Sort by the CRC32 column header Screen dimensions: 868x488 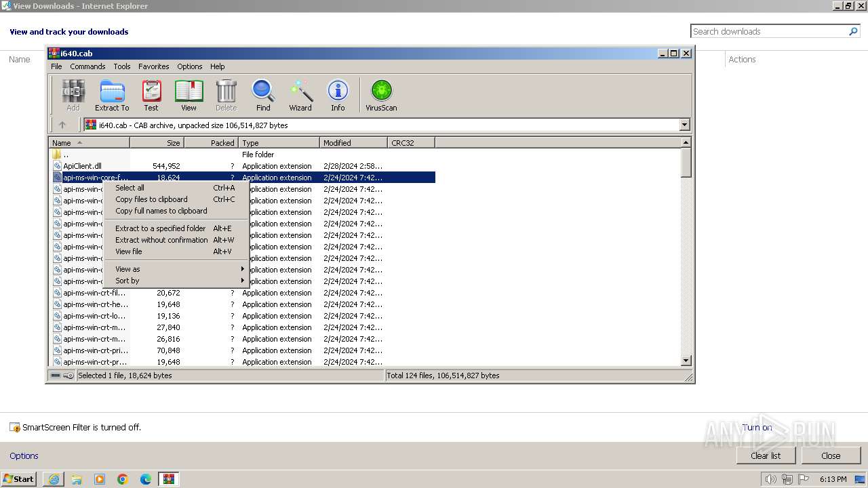point(412,142)
